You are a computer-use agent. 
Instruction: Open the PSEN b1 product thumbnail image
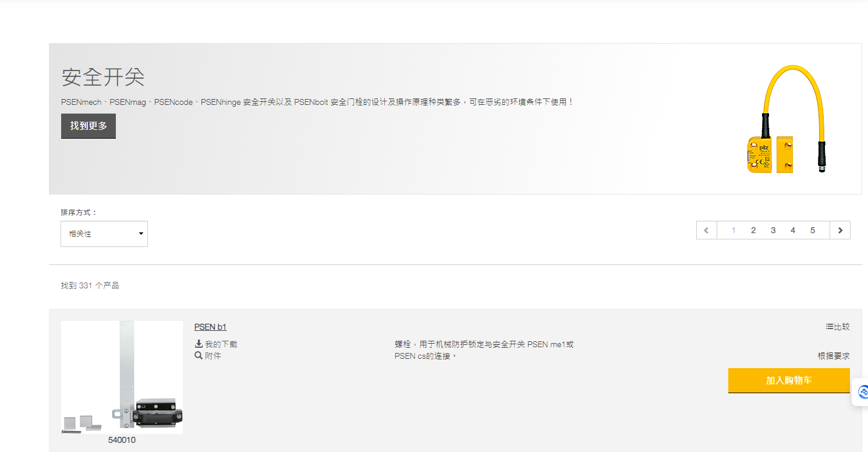click(122, 377)
